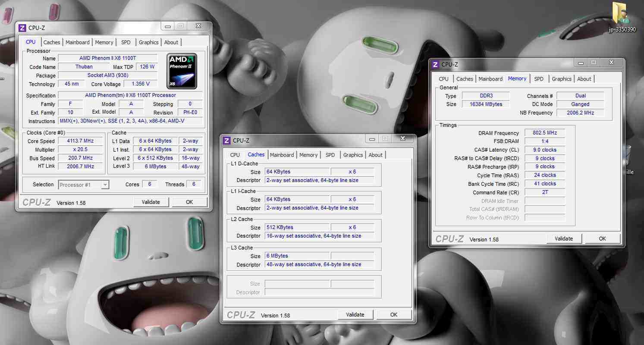Click the Technology value 45 nm
The height and width of the screenshot is (345, 644).
[72, 84]
